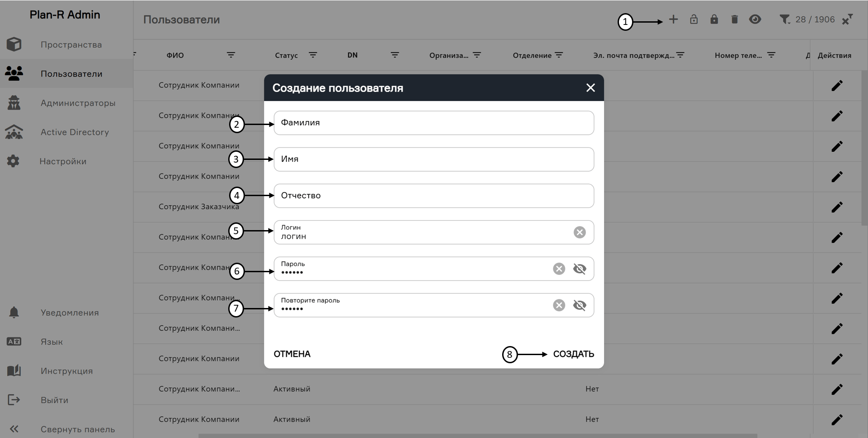Screen dimensions: 868x438
Task: Open the Статус column filter
Action: (313, 55)
